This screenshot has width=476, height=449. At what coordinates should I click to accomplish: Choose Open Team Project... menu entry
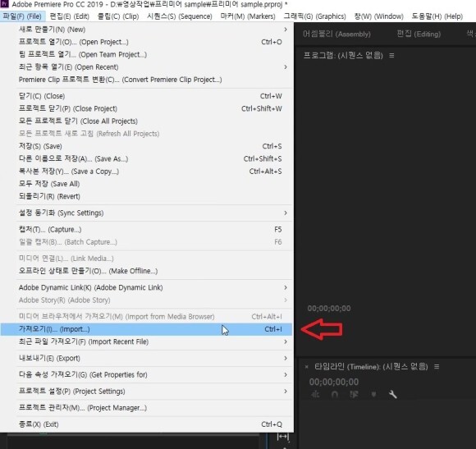(146, 55)
